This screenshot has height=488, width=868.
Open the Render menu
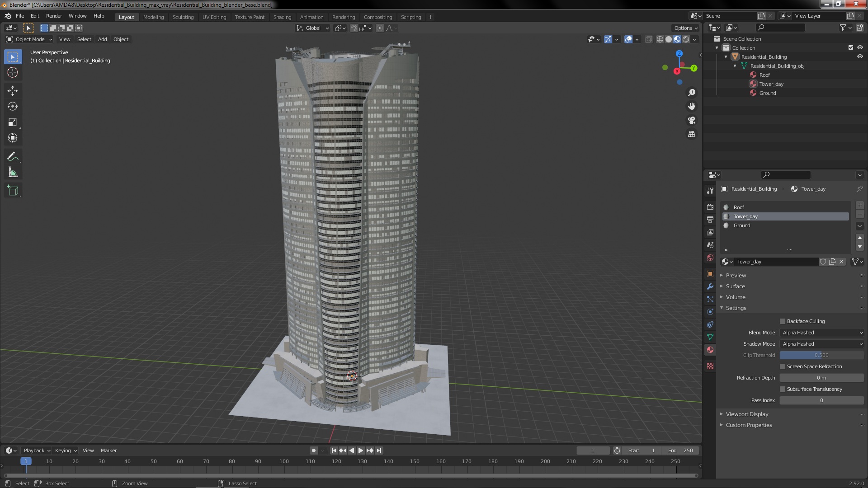pyautogui.click(x=54, y=16)
